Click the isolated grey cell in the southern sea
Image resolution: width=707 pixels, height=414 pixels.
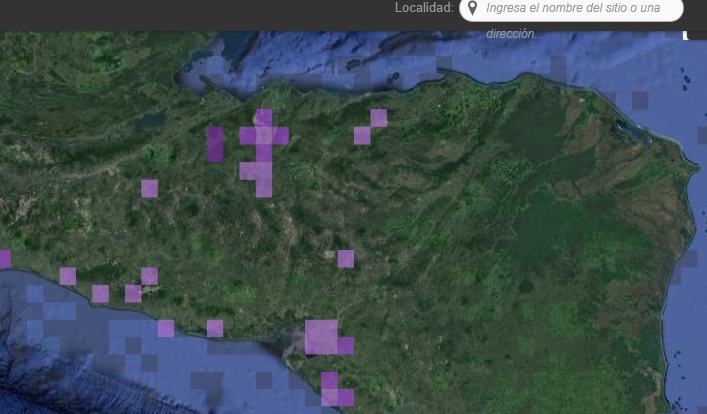coord(264,380)
